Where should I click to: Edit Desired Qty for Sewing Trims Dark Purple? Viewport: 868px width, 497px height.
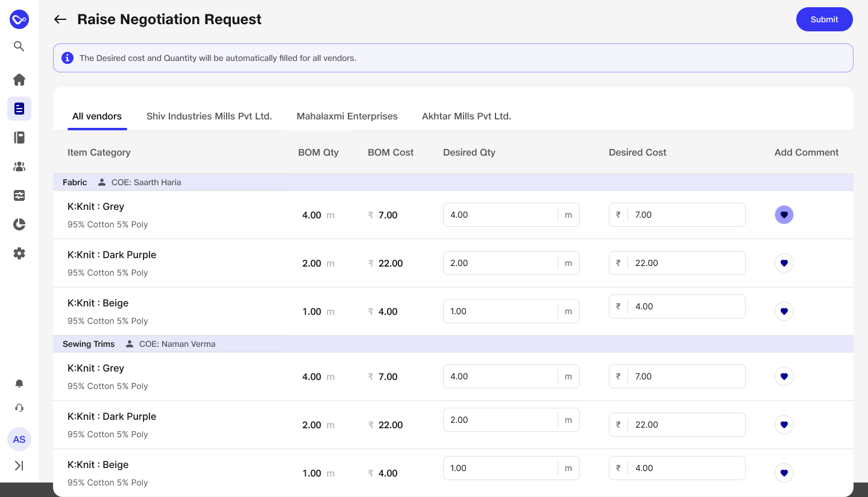point(511,420)
